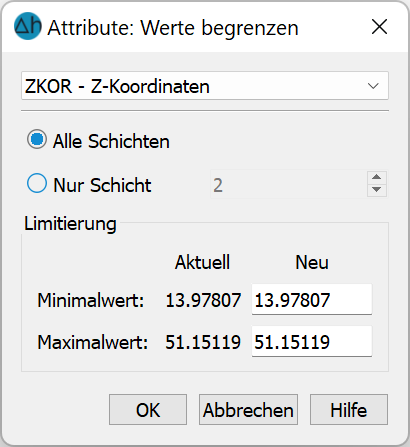Image resolution: width=410 pixels, height=447 pixels.
Task: Open help via the Hilfe button
Action: pos(349,410)
